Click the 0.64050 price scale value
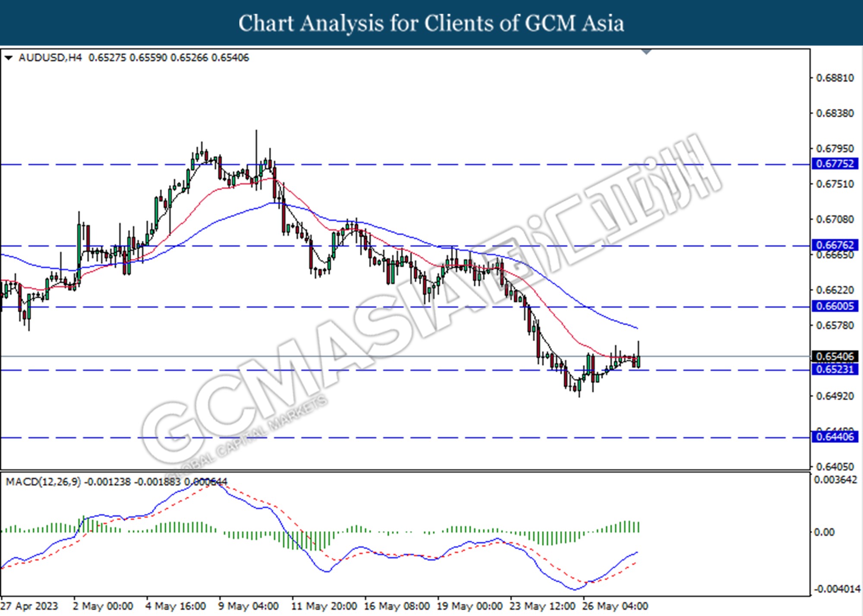 coord(835,467)
